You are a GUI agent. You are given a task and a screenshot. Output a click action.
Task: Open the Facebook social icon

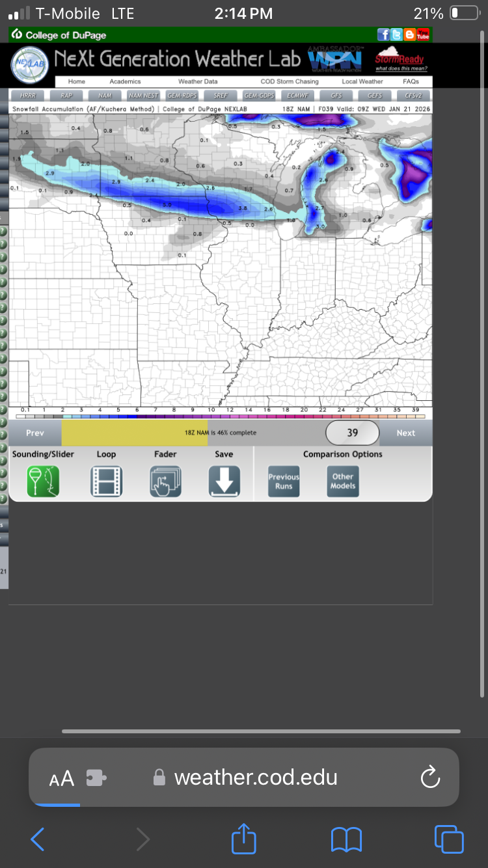tap(383, 35)
